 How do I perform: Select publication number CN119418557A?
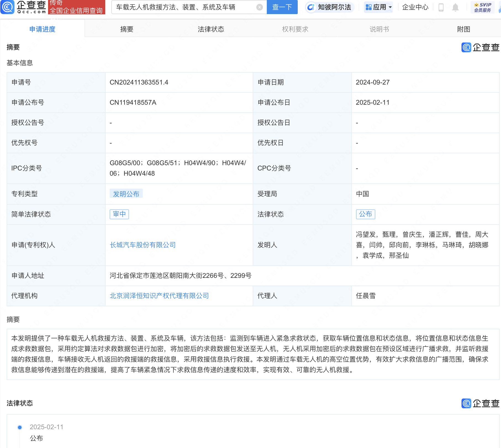click(133, 102)
